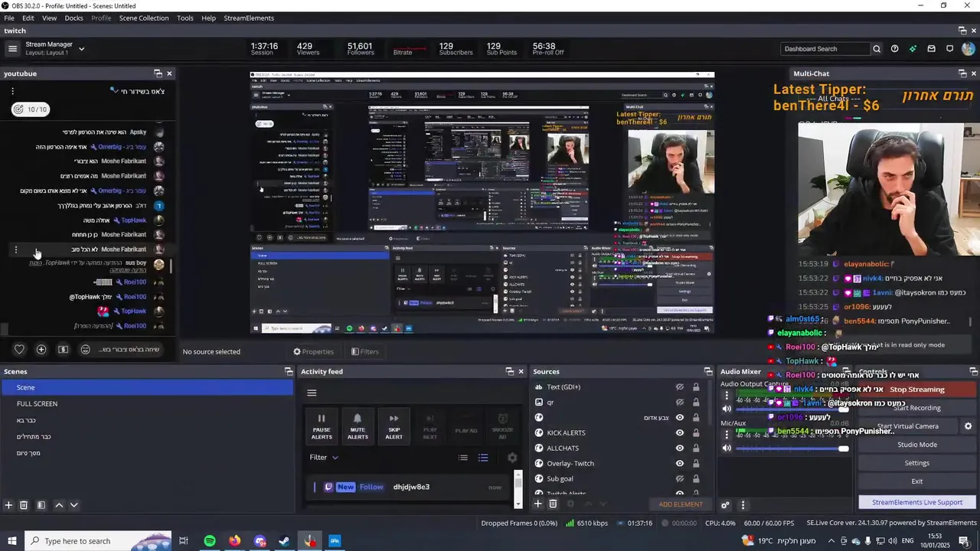Click the Dashboard Search input field
Screen dimensions: 980x551
(x=825, y=49)
